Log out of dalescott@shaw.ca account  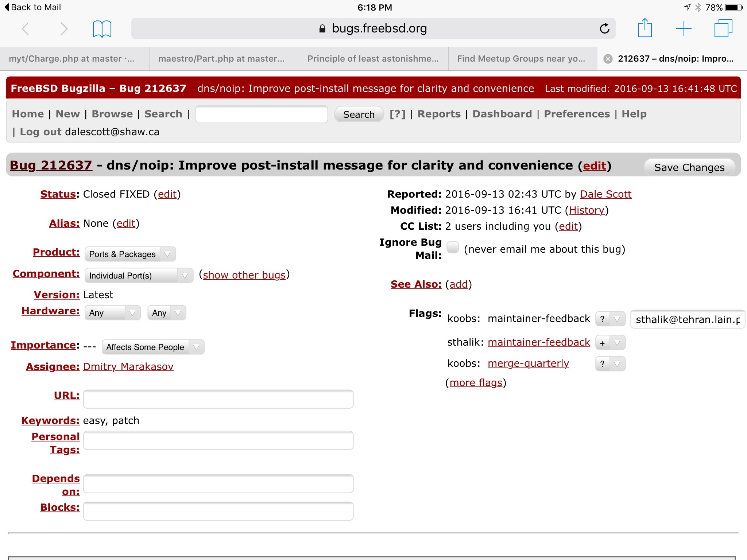click(x=40, y=132)
